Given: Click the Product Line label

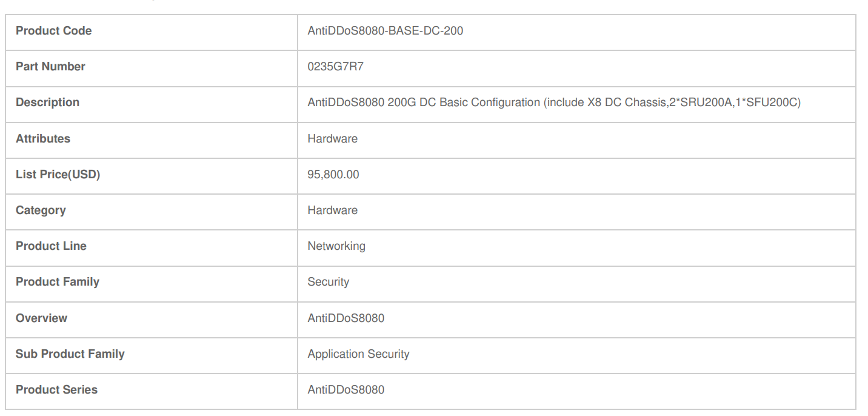Looking at the screenshot, I should click(x=51, y=246).
